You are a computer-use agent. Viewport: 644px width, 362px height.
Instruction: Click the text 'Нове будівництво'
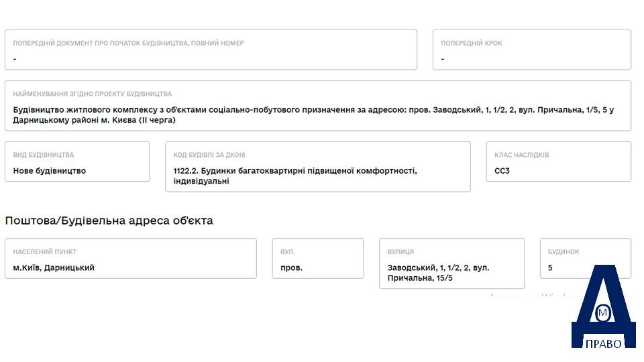click(x=49, y=171)
